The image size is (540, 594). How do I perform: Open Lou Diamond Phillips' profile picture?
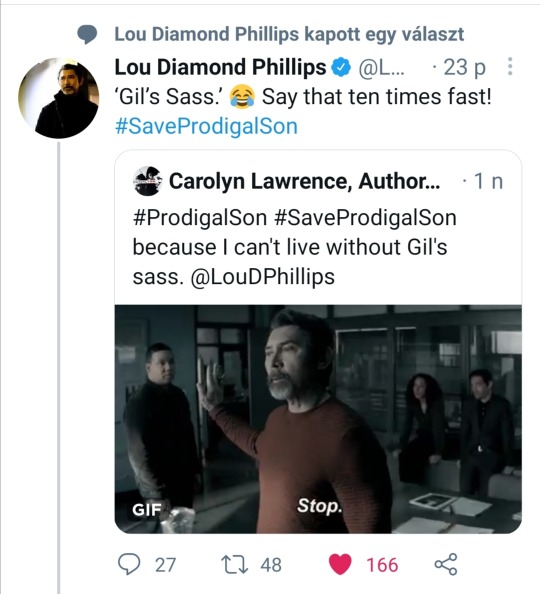click(59, 98)
